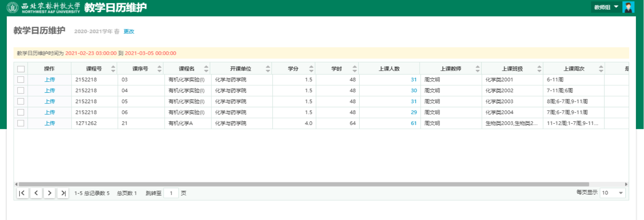Click the 上课周次 column sort arrows
Screen dimensions: 644x220
(601, 68)
